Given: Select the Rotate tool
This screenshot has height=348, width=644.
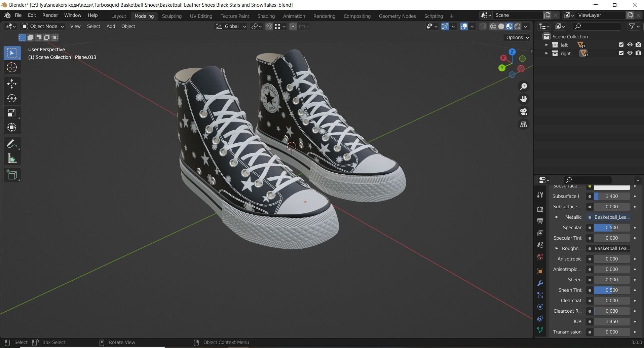Looking at the screenshot, I should pyautogui.click(x=12, y=98).
